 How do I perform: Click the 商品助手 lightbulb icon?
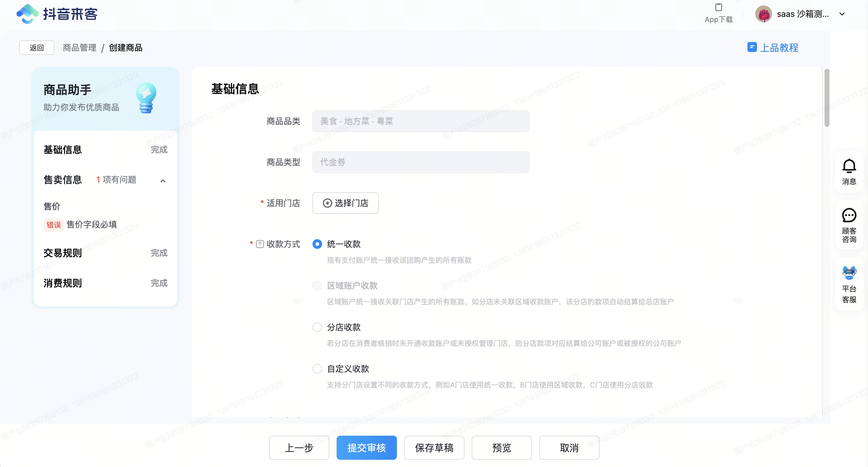point(146,98)
